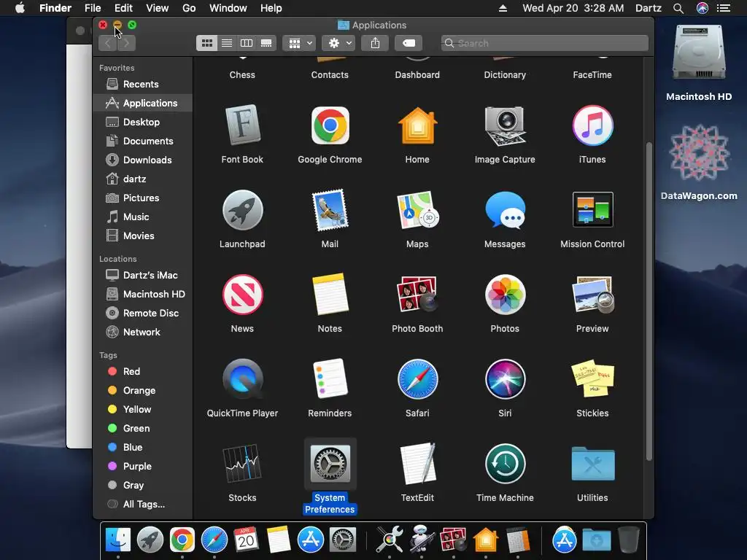Select the Stickies app icon

click(592, 379)
